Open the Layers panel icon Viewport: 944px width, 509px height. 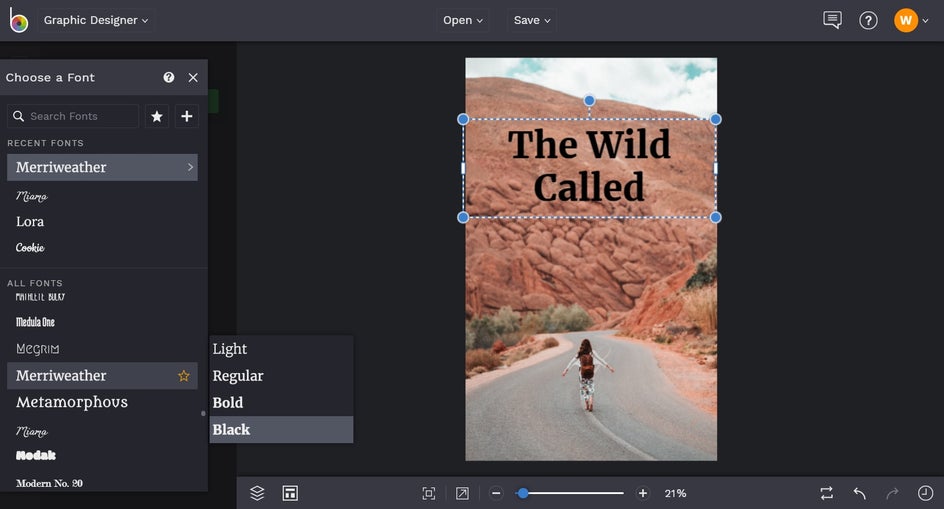point(257,493)
